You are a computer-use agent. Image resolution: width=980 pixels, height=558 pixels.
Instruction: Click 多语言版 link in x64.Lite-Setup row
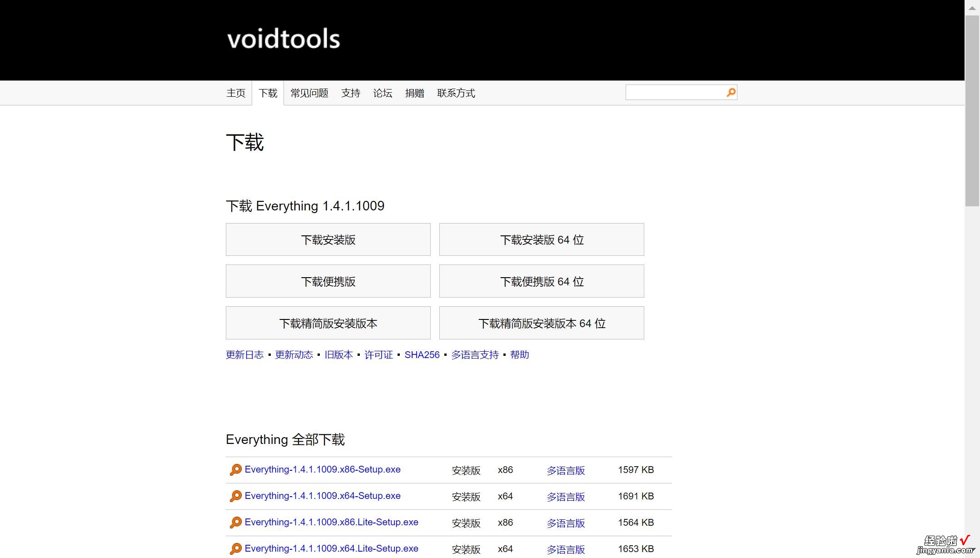[566, 550]
